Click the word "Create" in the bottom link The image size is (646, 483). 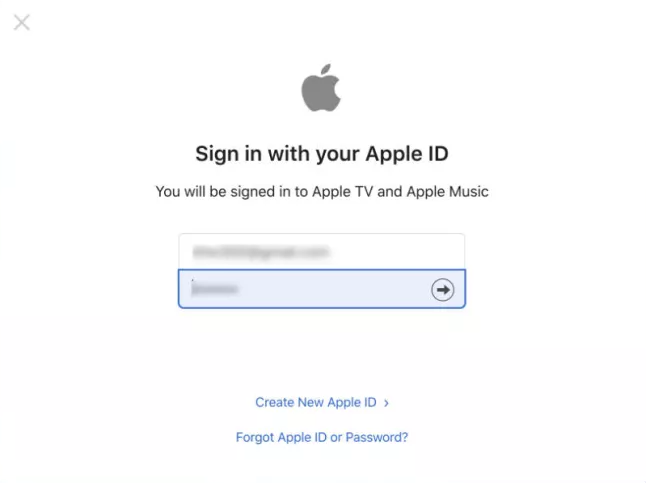274,402
